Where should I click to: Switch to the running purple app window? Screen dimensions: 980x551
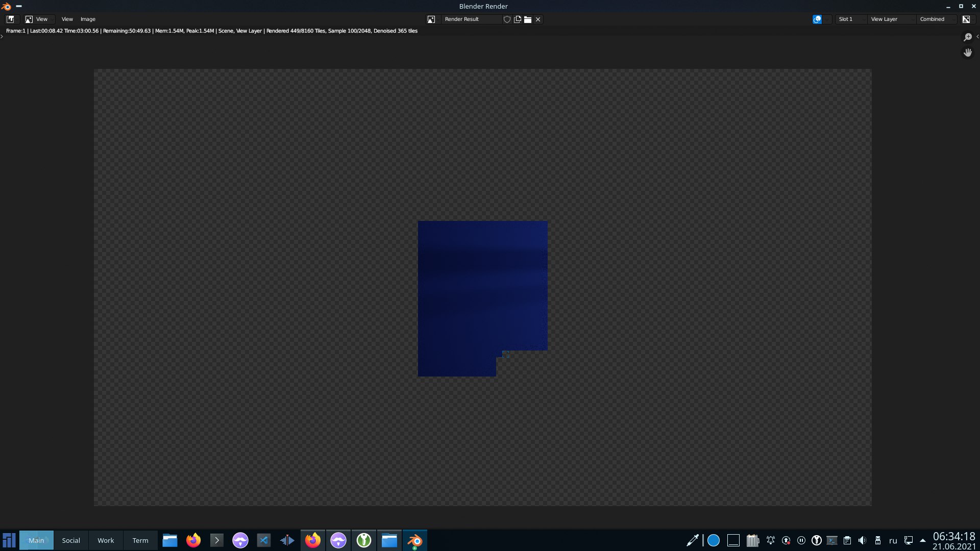coord(338,540)
